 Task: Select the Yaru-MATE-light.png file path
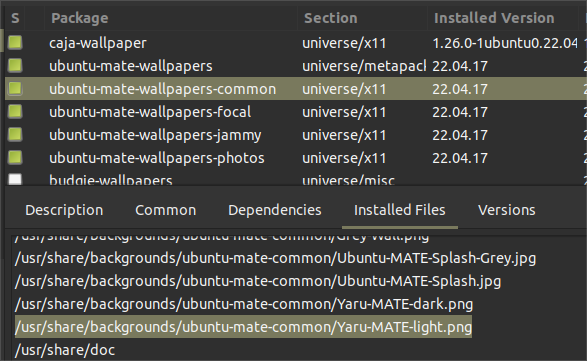pyautogui.click(x=243, y=327)
